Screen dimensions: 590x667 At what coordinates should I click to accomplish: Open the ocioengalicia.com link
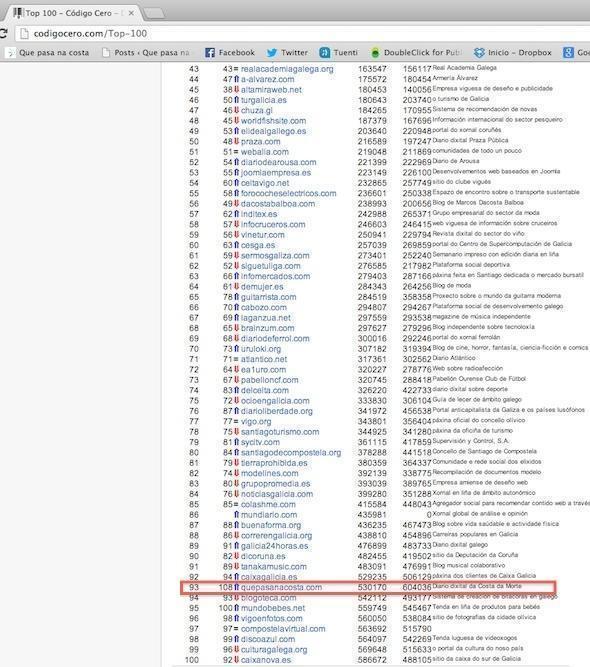pyautogui.click(x=275, y=401)
